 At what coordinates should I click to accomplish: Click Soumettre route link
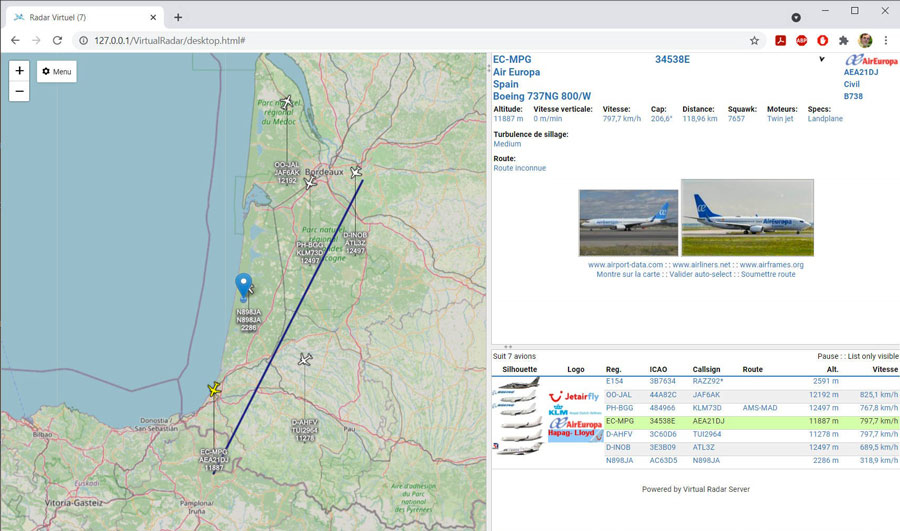pos(768,274)
